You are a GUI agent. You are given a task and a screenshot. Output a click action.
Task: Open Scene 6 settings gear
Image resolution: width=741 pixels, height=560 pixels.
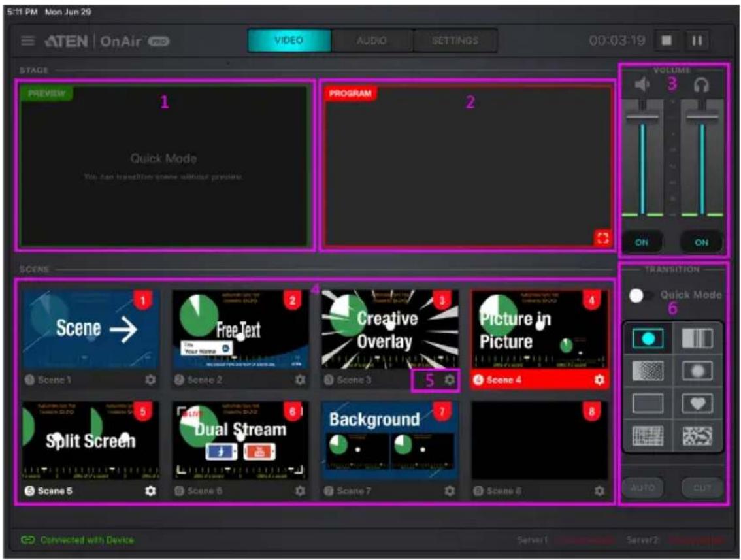click(x=300, y=491)
